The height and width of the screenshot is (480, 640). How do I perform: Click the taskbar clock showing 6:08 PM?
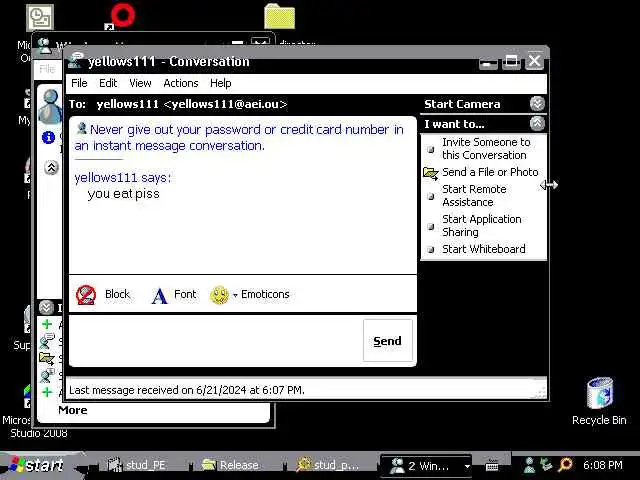click(602, 465)
